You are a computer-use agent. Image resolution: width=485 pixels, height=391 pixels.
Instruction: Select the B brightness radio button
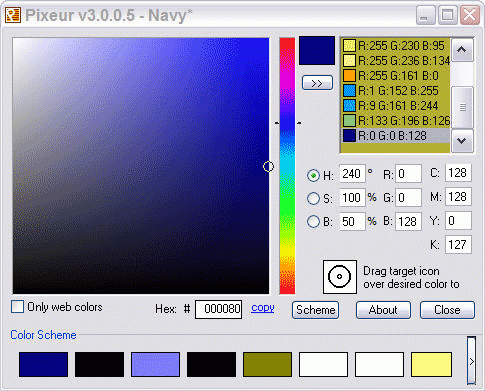coord(313,222)
